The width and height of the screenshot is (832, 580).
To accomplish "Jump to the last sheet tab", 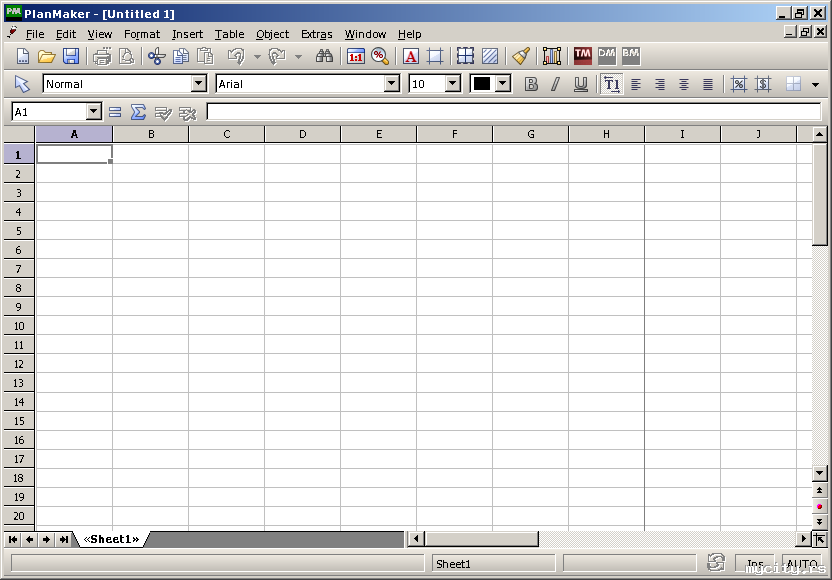I will pos(64,539).
